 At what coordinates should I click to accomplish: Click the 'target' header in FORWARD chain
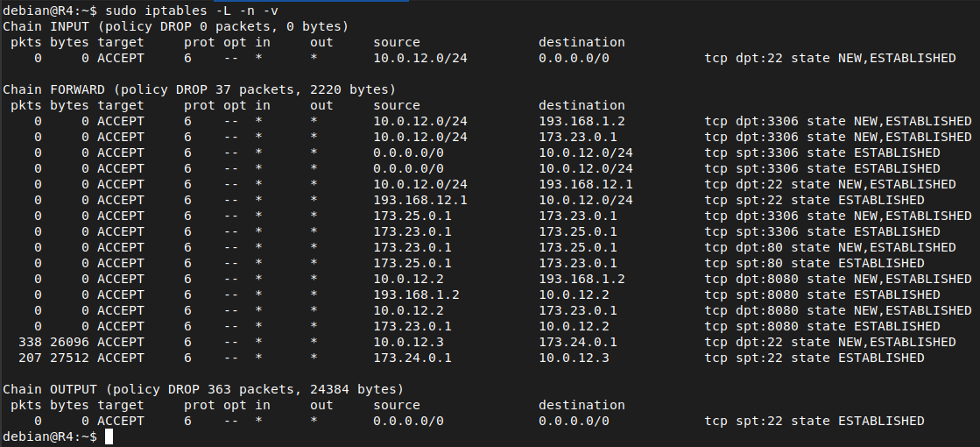pos(121,105)
